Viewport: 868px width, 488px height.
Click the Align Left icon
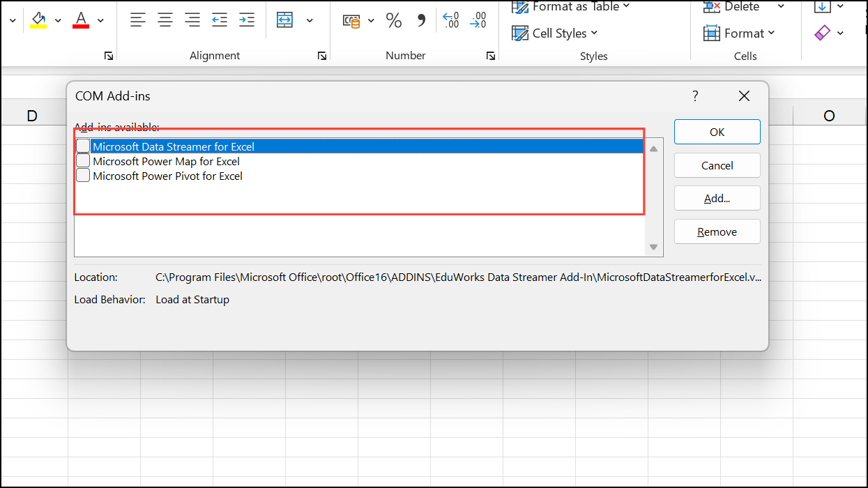click(x=138, y=20)
